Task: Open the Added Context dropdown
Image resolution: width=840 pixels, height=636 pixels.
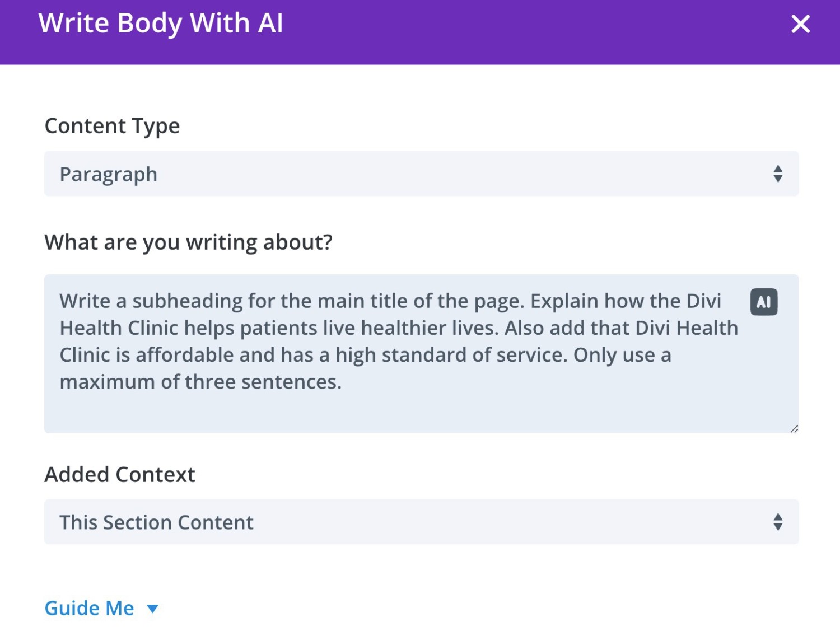Action: pyautogui.click(x=421, y=522)
